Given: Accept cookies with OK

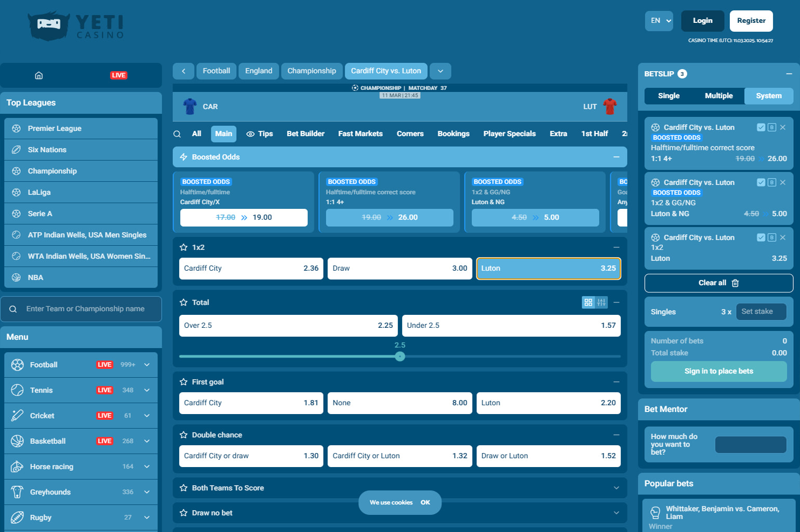Looking at the screenshot, I should 425,502.
